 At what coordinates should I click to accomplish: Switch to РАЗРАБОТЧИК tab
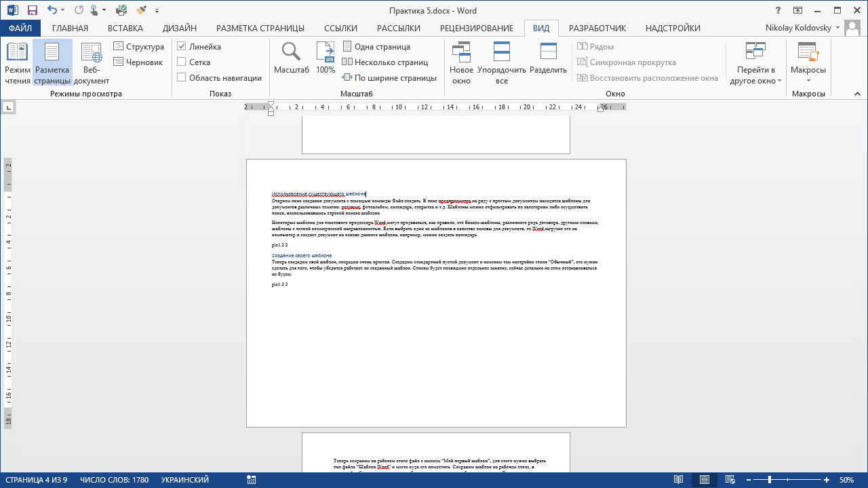pyautogui.click(x=597, y=29)
